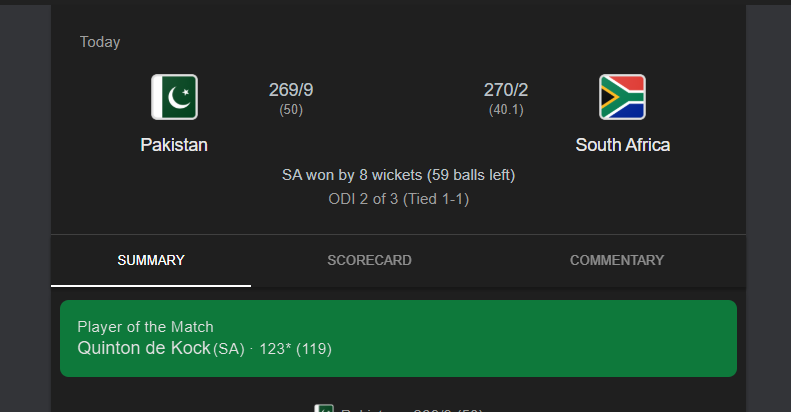Click South Africa's score 270/2
This screenshot has width=791, height=412.
click(x=506, y=90)
